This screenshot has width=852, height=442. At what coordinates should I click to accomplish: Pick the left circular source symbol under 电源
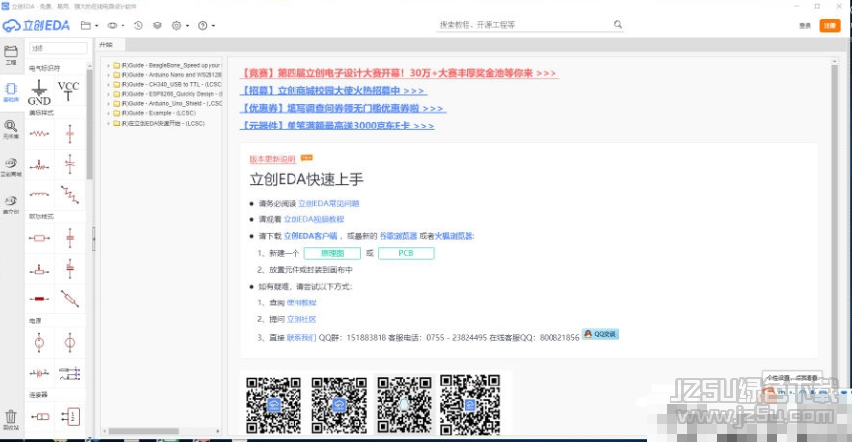click(x=39, y=343)
